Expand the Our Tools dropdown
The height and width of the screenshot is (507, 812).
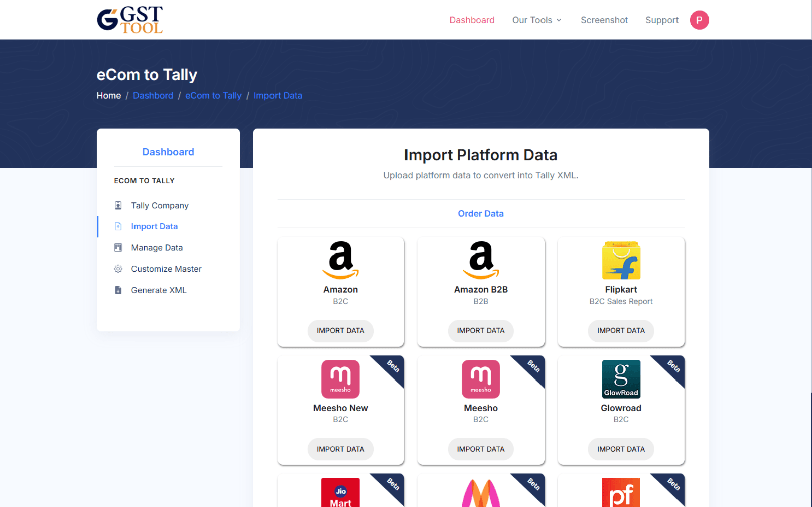pos(537,20)
